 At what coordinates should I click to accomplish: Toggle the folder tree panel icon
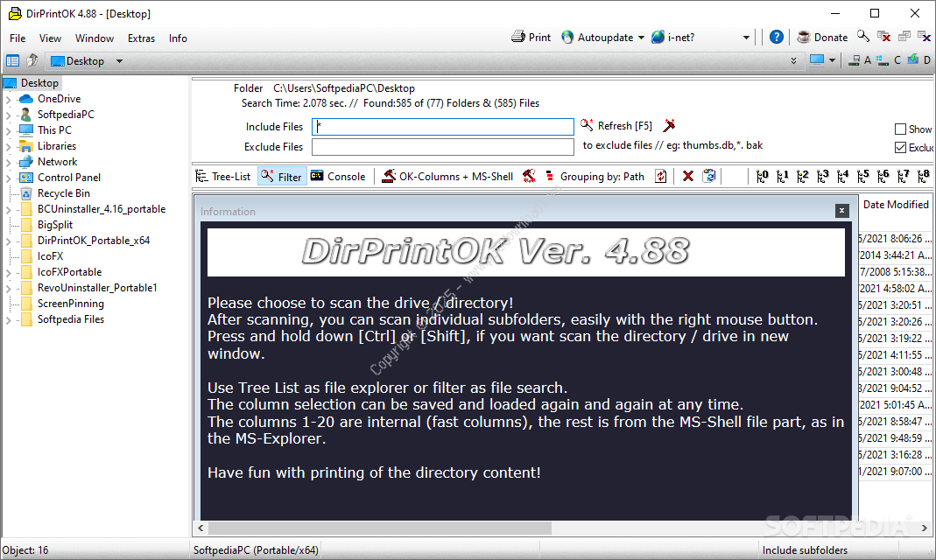12,61
